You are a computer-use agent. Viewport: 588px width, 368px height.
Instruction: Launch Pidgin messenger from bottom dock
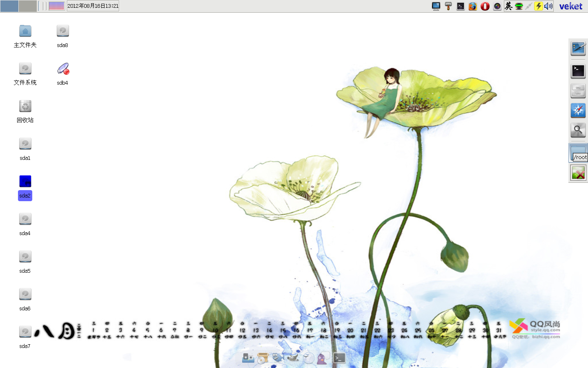[x=323, y=357]
